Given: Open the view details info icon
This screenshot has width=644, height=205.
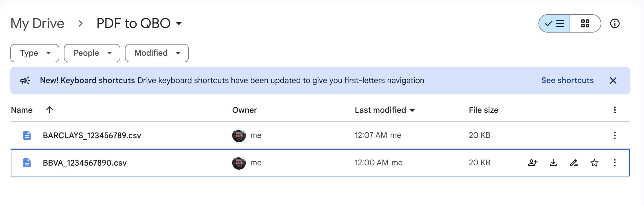Looking at the screenshot, I should pyautogui.click(x=615, y=23).
